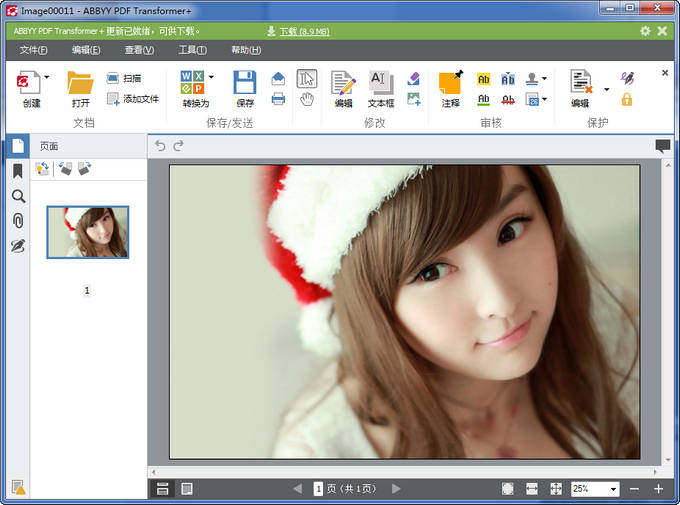Click the 添加文件 (Add file) button
This screenshot has width=680, height=505.
(133, 99)
